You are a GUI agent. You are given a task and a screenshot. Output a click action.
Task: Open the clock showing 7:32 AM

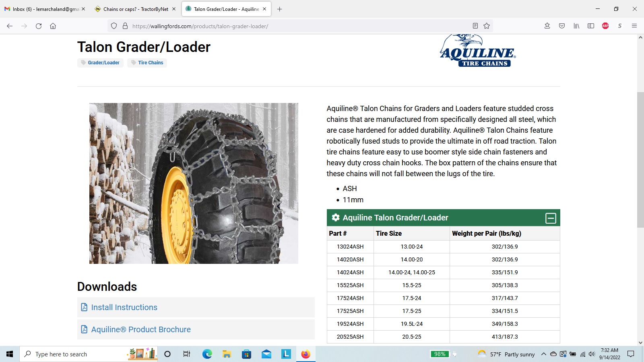(x=609, y=354)
